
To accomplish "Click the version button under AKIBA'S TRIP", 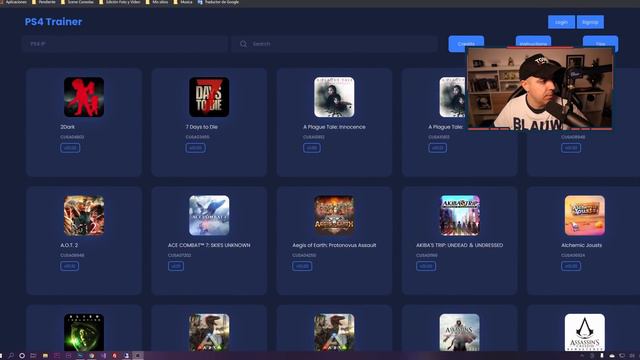I will (x=426, y=266).
